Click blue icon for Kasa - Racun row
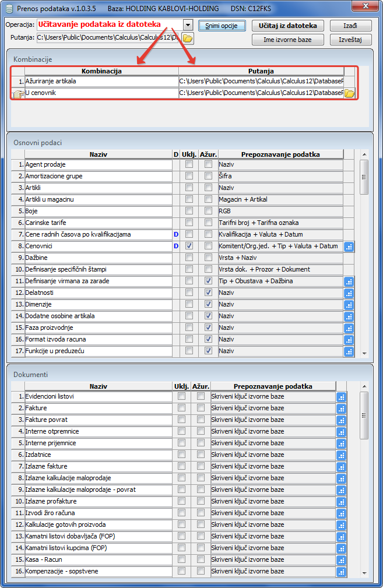Viewport: 383px width, 588px height. tap(342, 560)
